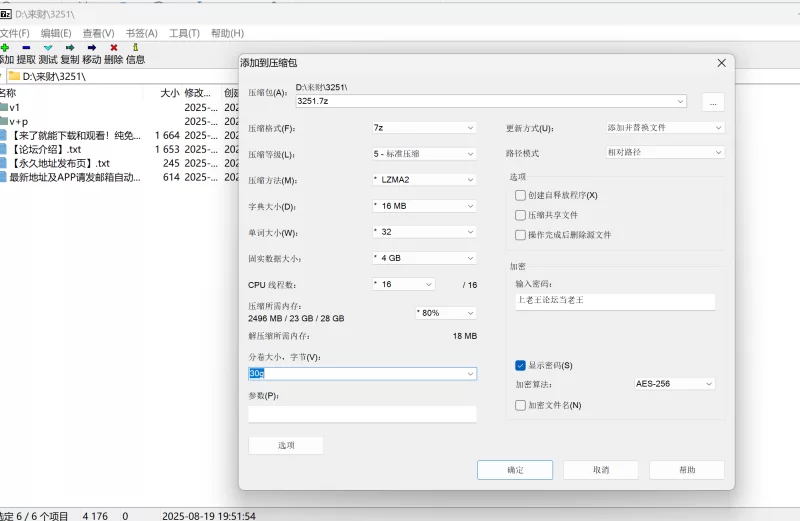Click the browse button next to archive name
The width and height of the screenshot is (800, 521).
(712, 101)
